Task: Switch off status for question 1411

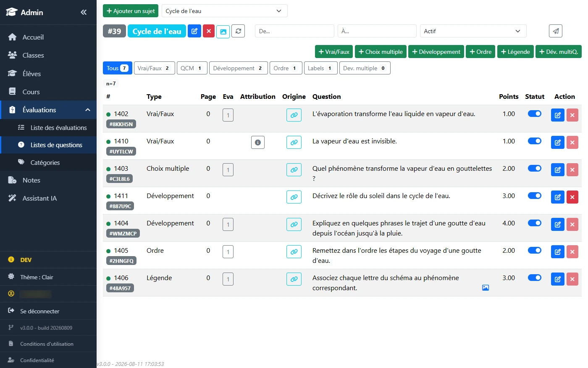Action: [535, 196]
